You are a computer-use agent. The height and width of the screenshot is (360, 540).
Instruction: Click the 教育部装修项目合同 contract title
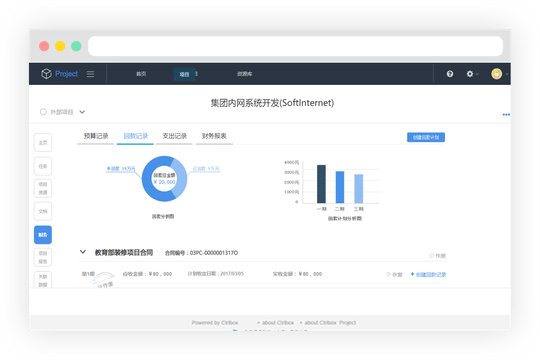point(124,253)
